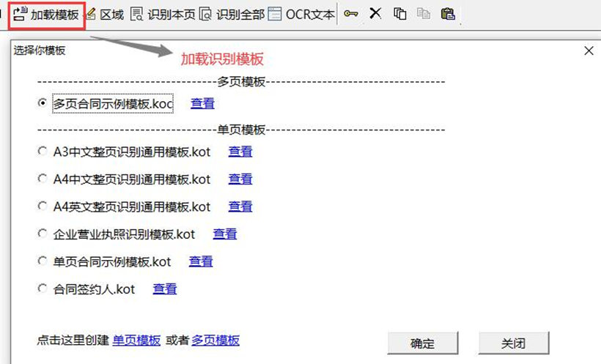Click the 多页合同示例模板.koc label text

tap(113, 103)
